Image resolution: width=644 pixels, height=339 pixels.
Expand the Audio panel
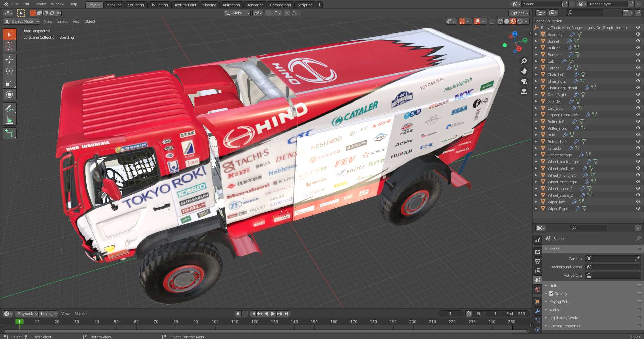[x=554, y=310]
